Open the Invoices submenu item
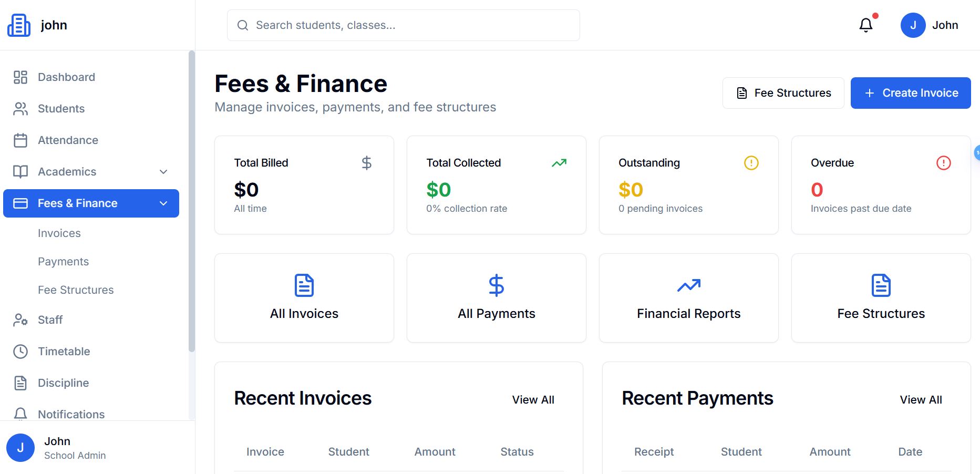 [59, 233]
